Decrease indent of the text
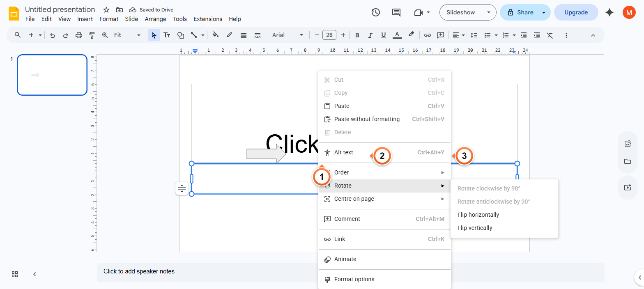Viewport: 644px width, 289px height. pos(524,35)
